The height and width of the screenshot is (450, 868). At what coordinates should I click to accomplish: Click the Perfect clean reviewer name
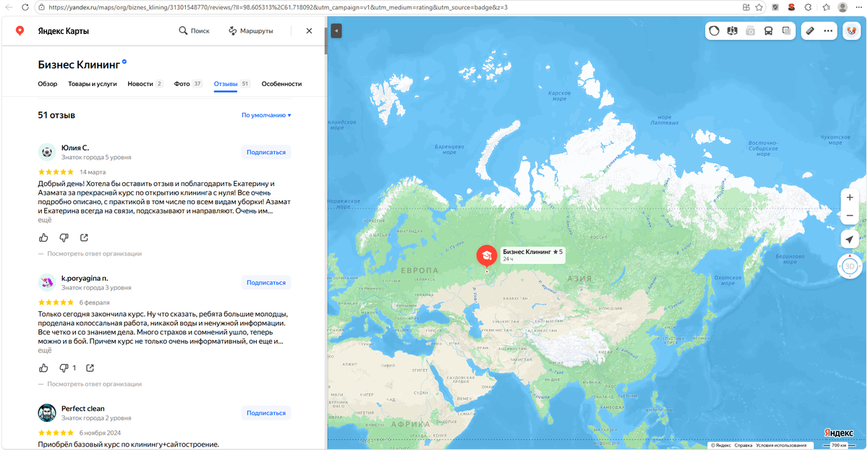[x=83, y=408]
